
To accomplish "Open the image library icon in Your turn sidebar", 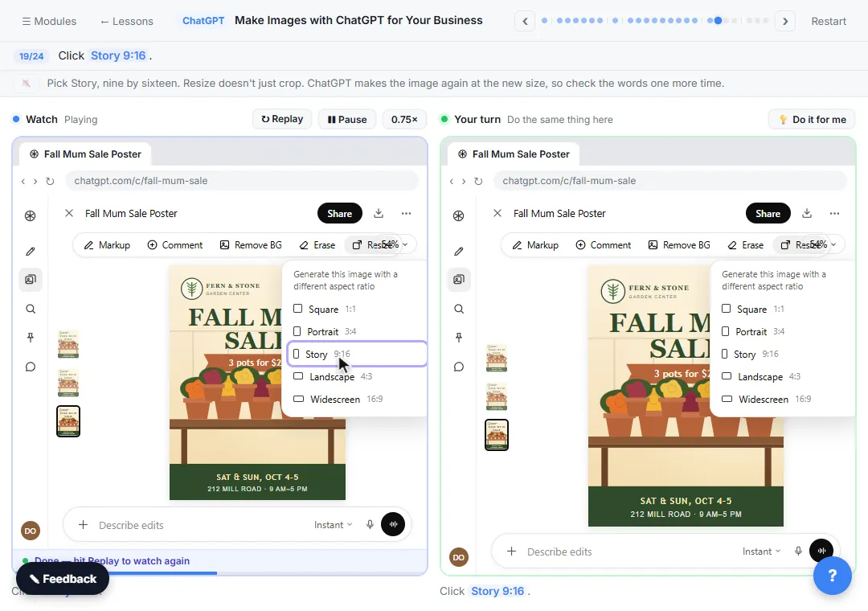I will point(458,279).
